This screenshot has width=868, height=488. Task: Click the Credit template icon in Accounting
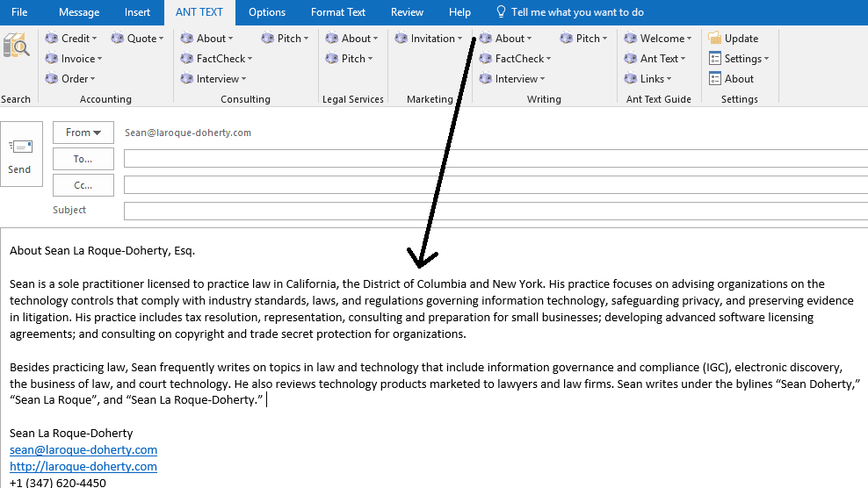[52, 38]
